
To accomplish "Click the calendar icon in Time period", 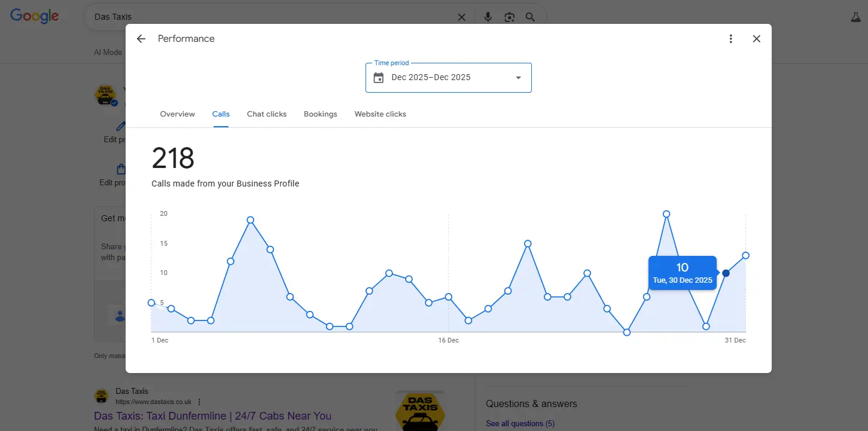I will [x=379, y=78].
